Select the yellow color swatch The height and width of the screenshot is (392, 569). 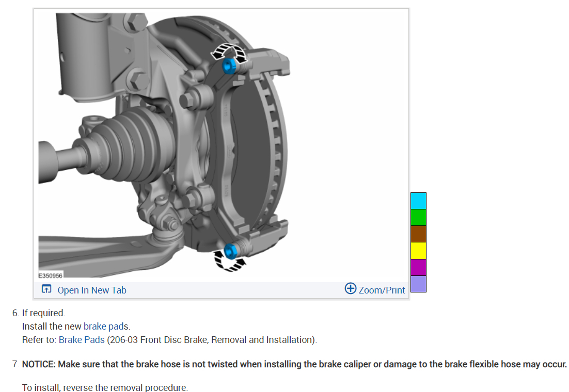[418, 251]
